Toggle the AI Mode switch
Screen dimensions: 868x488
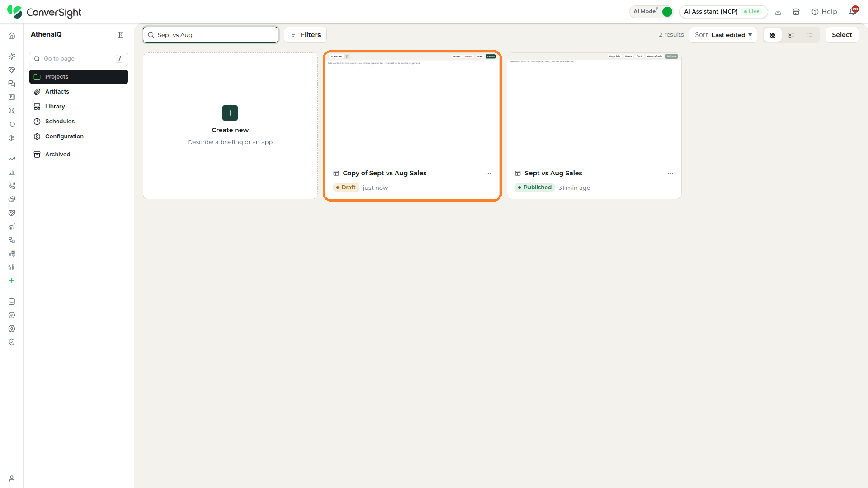click(667, 12)
